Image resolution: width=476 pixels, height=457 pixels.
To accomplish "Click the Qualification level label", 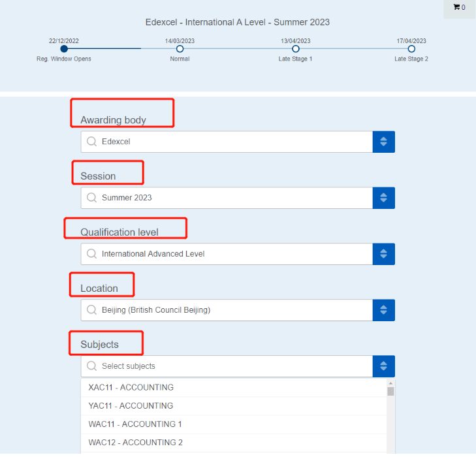I will 119,232.
